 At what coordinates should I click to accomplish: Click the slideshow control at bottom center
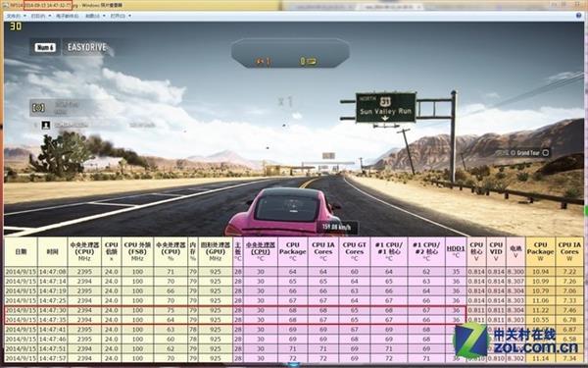pos(294,364)
